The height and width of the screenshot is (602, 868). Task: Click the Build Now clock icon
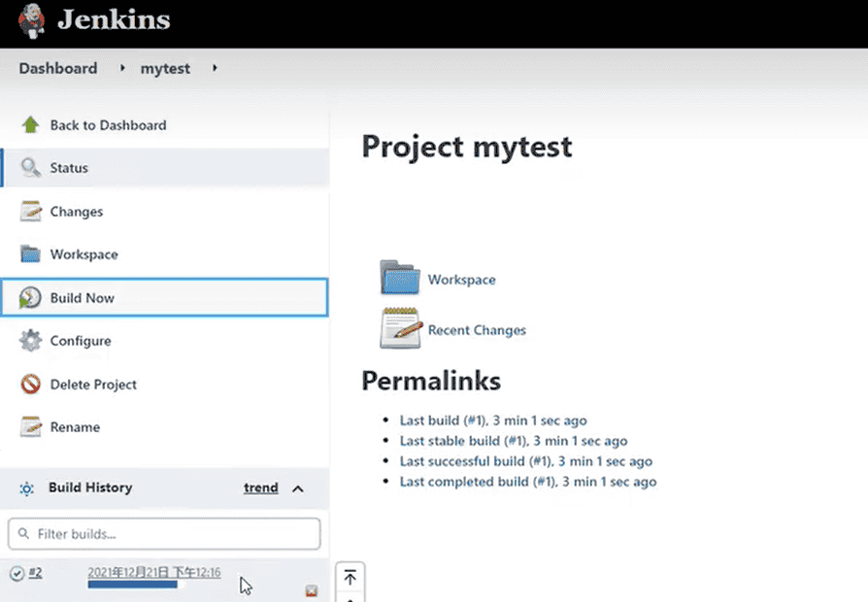(x=31, y=298)
